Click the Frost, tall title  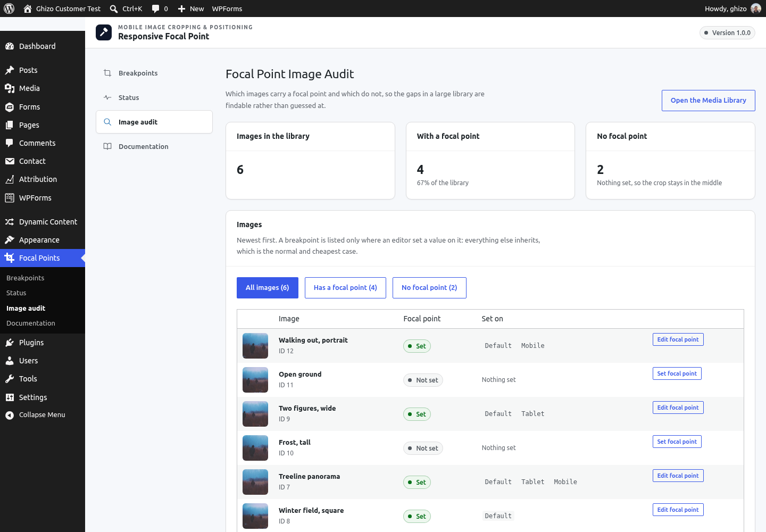tap(295, 443)
